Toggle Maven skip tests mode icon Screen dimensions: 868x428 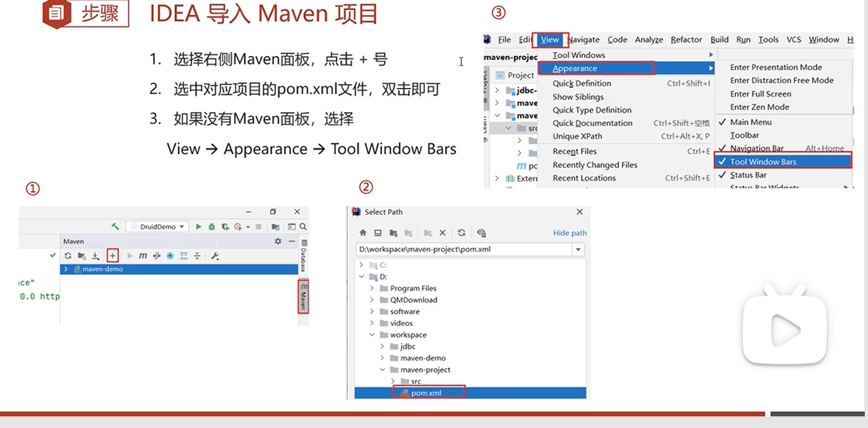(x=170, y=256)
